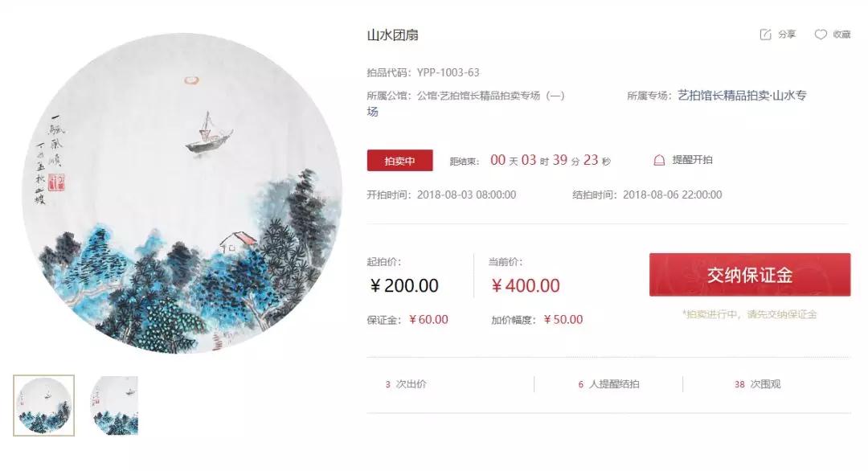The height and width of the screenshot is (471, 868).
Task: Click the red 交纳保证金 button
Action: pyautogui.click(x=750, y=275)
